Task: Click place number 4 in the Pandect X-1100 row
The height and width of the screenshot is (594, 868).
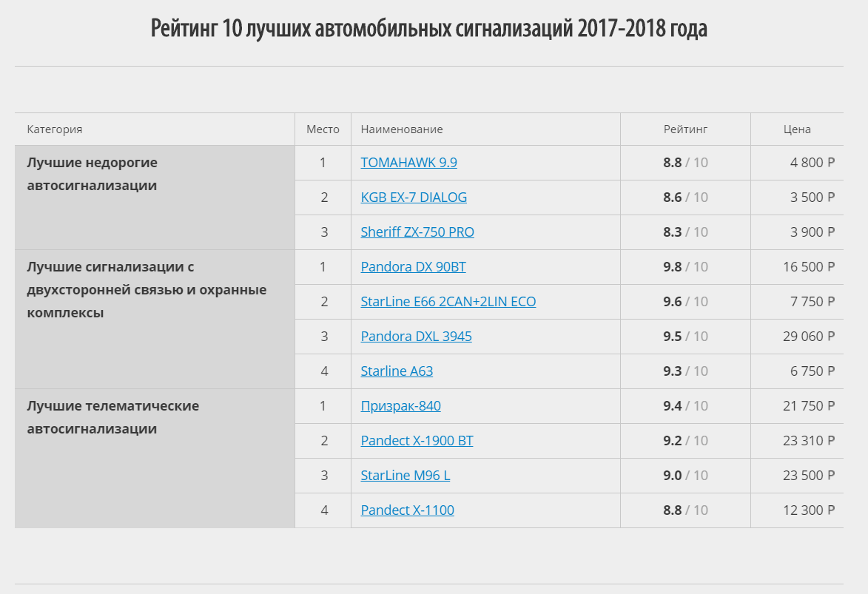Action: 324,510
